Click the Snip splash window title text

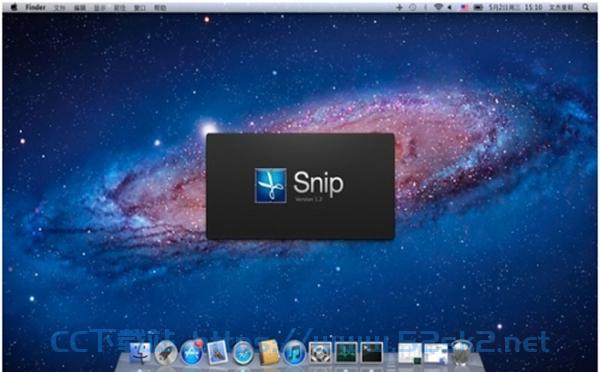pyautogui.click(x=318, y=183)
